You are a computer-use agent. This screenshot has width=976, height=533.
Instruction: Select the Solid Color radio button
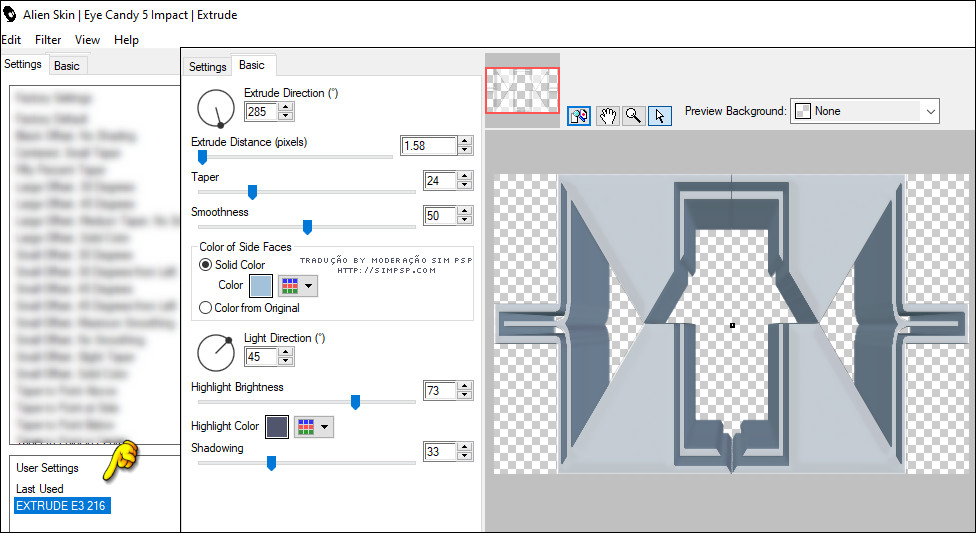(206, 265)
